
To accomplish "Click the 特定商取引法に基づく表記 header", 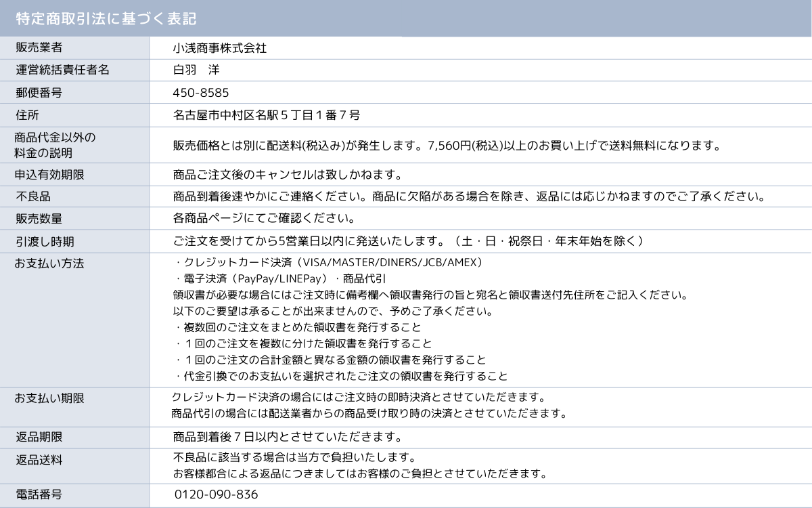I will coord(107,18).
